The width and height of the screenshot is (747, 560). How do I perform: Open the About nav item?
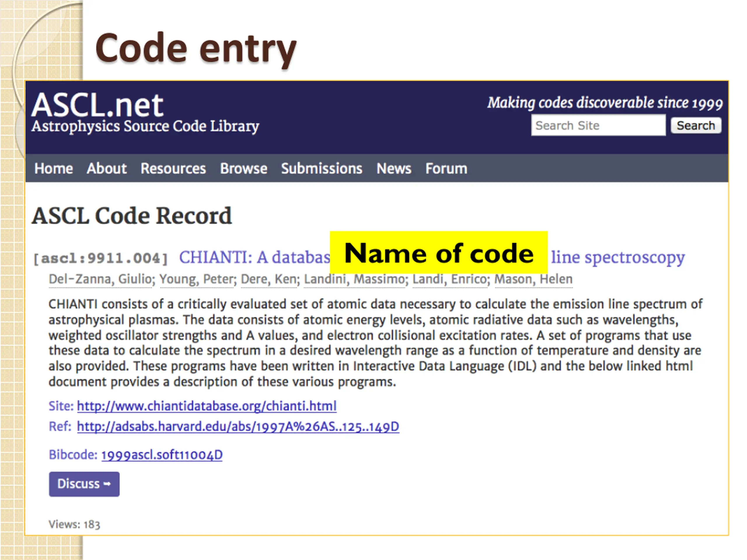click(107, 168)
